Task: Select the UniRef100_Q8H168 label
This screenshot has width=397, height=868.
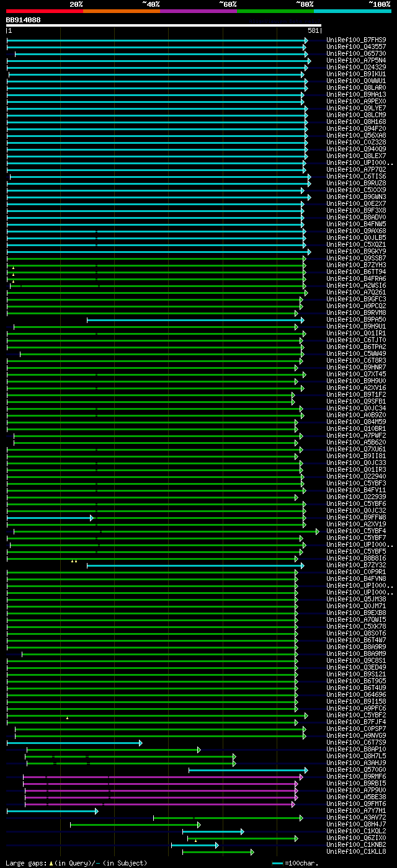Action: coord(356,122)
